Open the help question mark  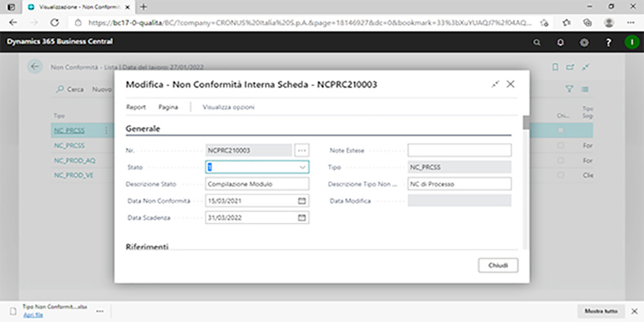(x=608, y=43)
